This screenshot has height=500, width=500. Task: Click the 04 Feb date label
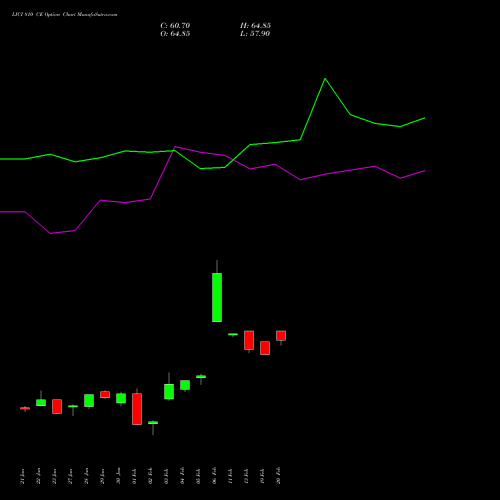[182, 476]
